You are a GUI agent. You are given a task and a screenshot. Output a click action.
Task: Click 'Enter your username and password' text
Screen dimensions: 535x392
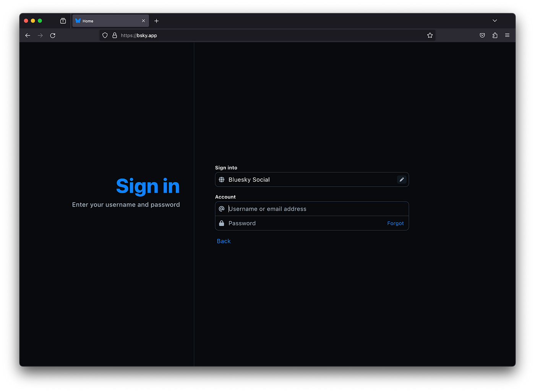(x=126, y=205)
